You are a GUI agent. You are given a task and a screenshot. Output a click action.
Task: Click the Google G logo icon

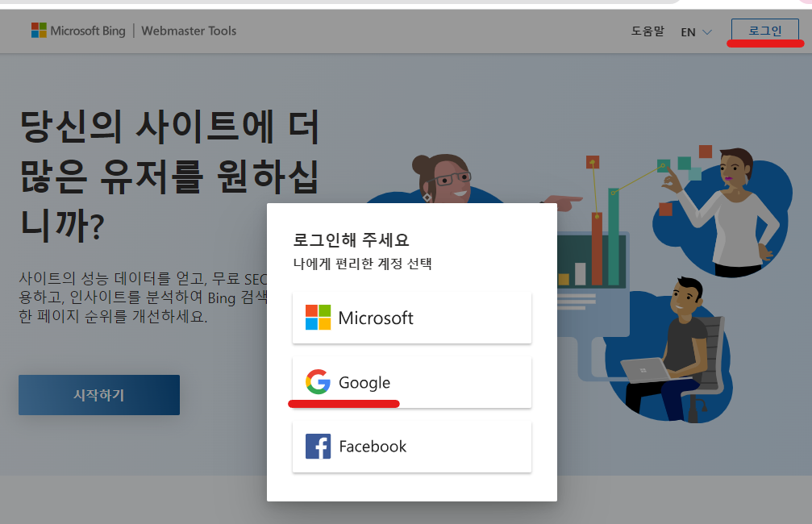(x=318, y=382)
